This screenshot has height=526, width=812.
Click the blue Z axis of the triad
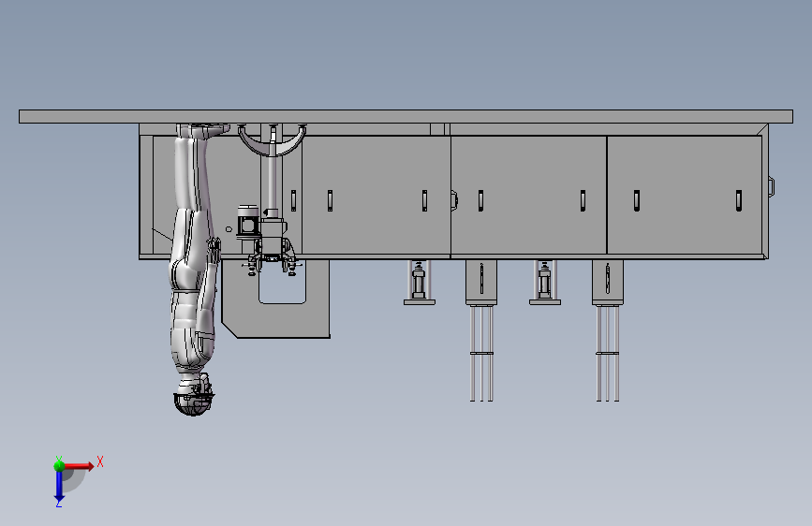coord(59,486)
